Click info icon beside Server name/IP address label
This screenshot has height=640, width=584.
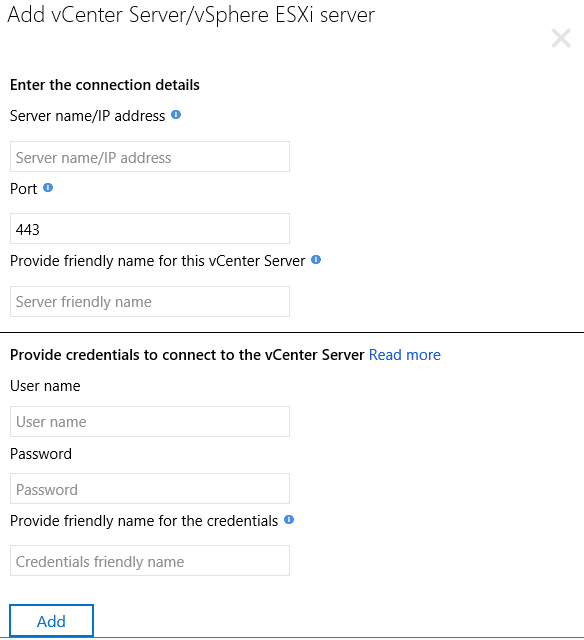point(176,115)
